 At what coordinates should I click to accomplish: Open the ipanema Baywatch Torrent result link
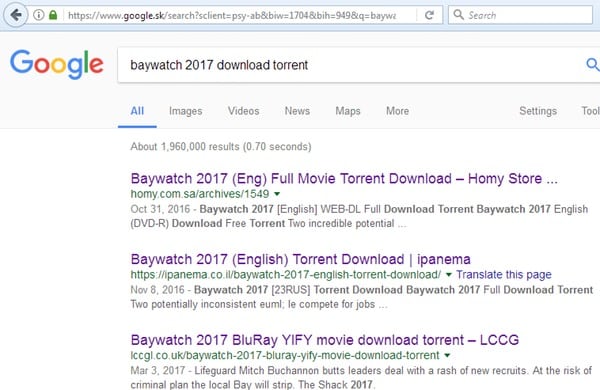coord(300,259)
